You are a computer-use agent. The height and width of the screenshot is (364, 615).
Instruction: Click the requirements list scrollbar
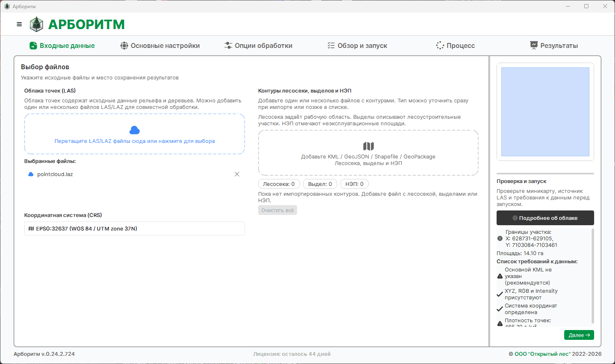592,276
